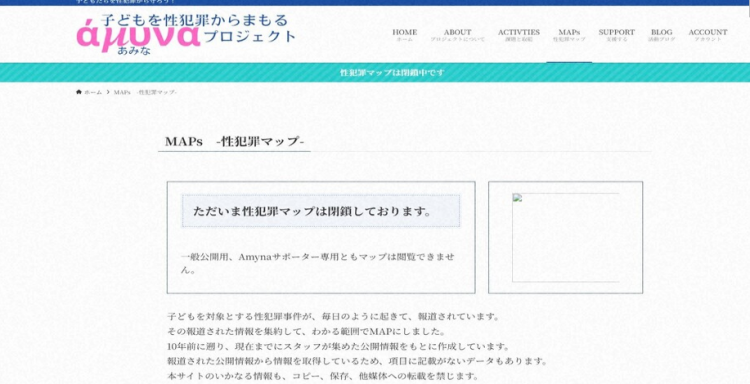Go to ACTIVITIES in navigation

pyautogui.click(x=518, y=35)
